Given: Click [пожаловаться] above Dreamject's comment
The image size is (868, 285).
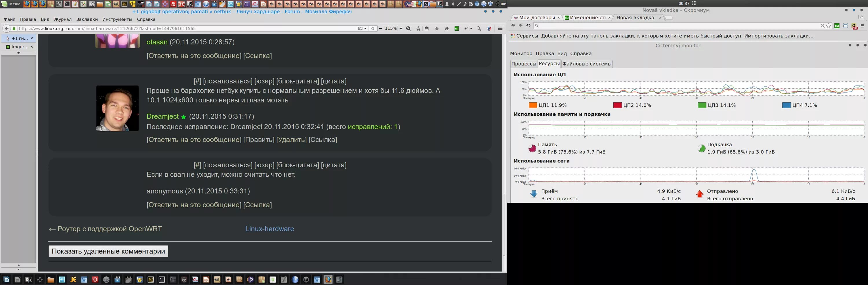Looking at the screenshot, I should click(227, 81).
